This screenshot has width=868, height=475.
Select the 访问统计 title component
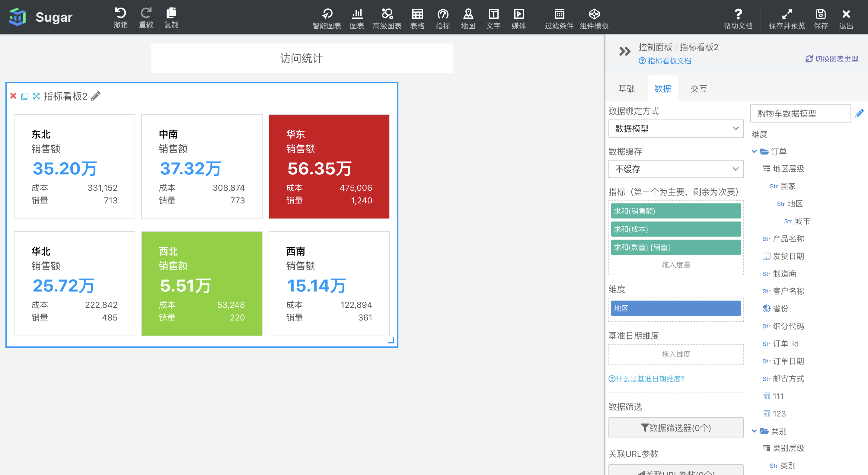click(x=302, y=58)
